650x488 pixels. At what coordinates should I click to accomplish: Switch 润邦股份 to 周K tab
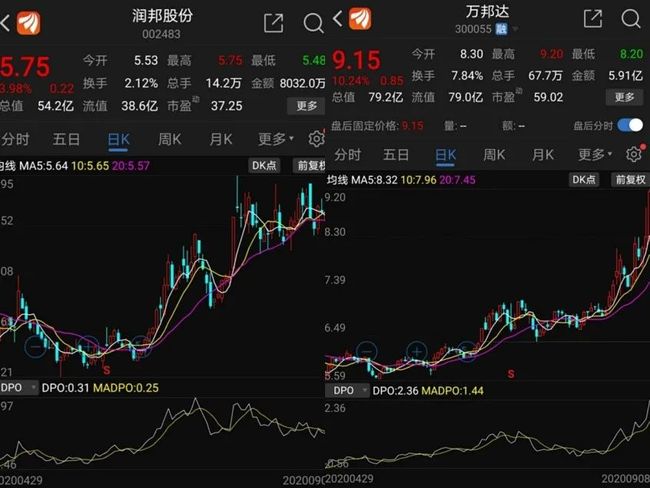pos(170,139)
